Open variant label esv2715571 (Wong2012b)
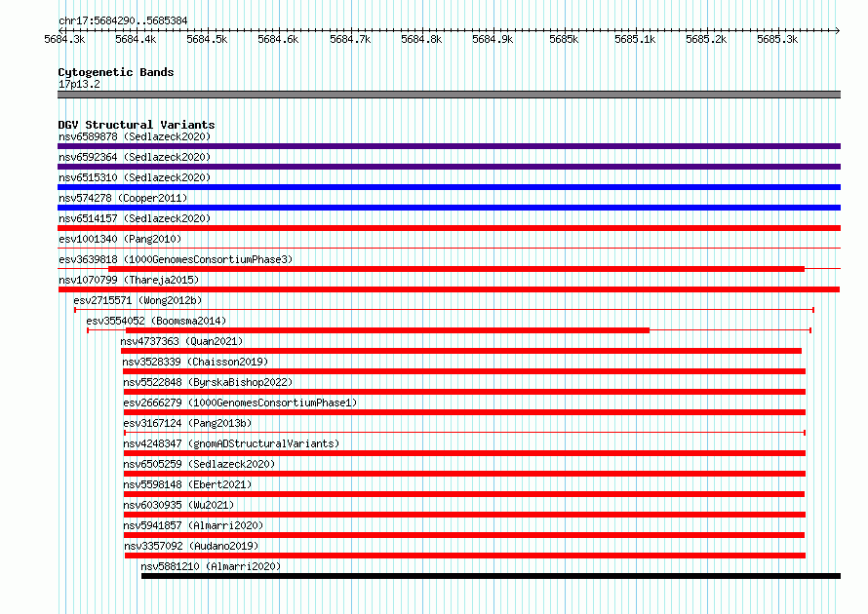868x614 pixels. coord(138,300)
